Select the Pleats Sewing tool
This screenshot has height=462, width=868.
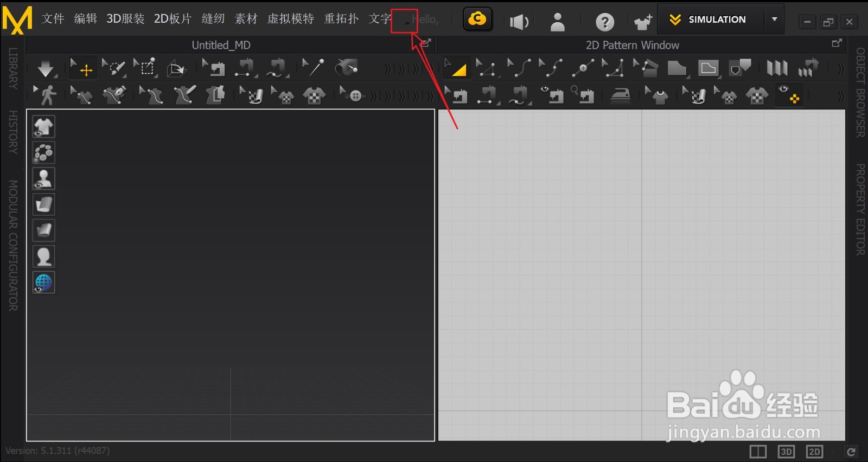pos(808,68)
